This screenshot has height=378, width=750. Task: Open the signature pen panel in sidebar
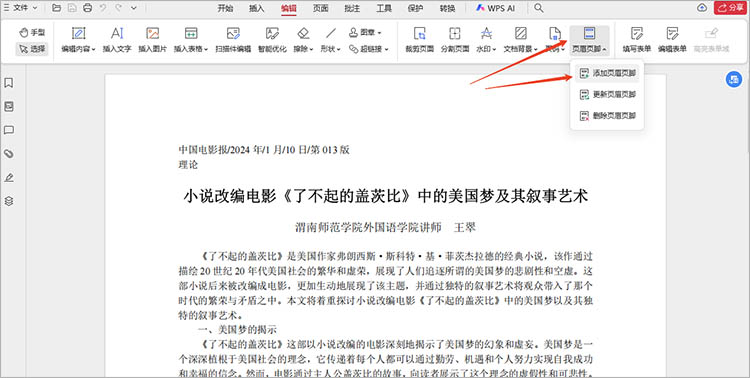tap(9, 178)
